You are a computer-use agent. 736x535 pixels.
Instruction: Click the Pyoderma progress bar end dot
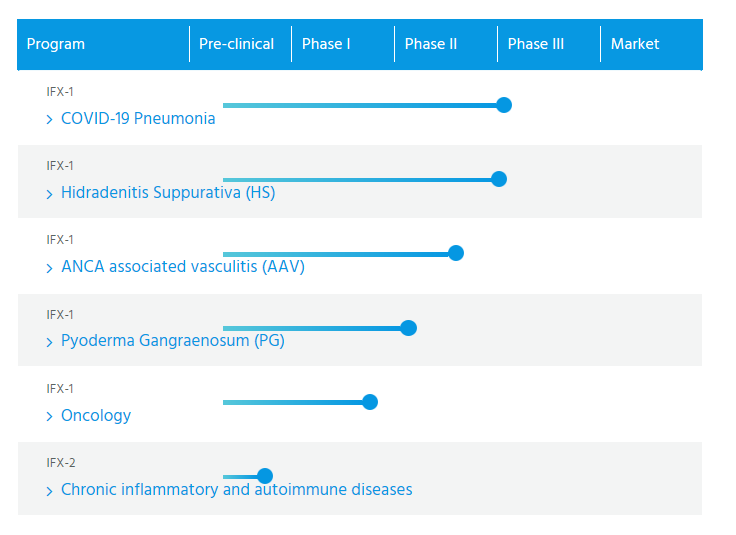click(x=408, y=328)
